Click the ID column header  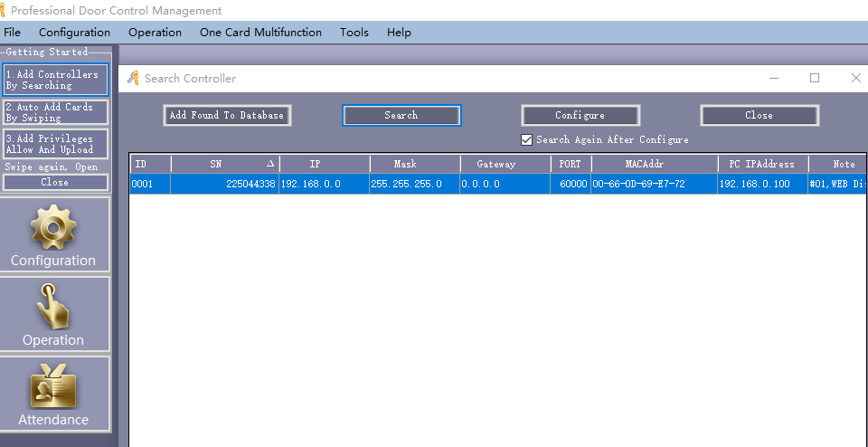click(x=151, y=164)
